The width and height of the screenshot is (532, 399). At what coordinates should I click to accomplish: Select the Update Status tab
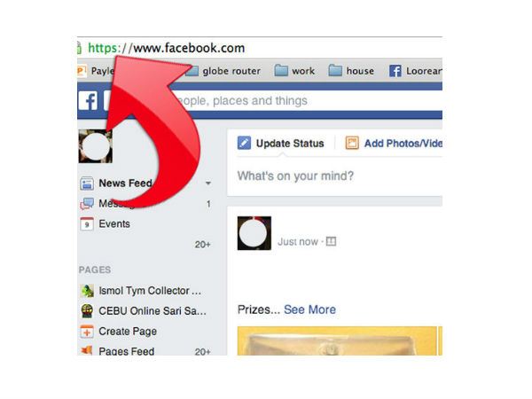(281, 143)
